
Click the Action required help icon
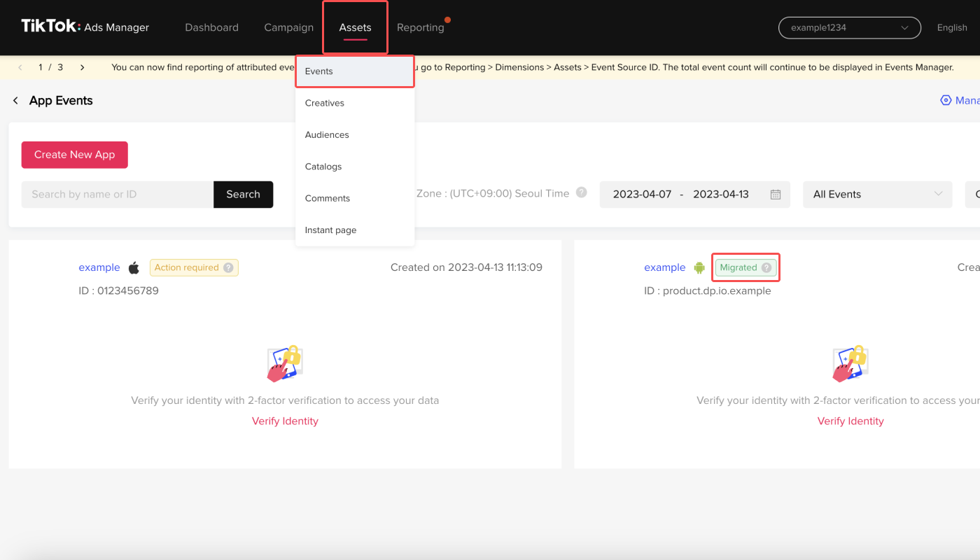[227, 267]
